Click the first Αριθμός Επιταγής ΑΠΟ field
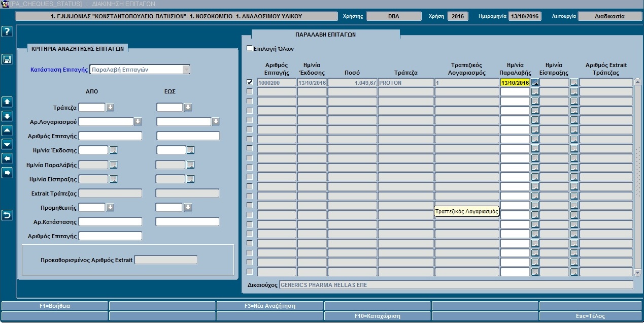Viewport: 644px width, 323px height. pos(110,136)
